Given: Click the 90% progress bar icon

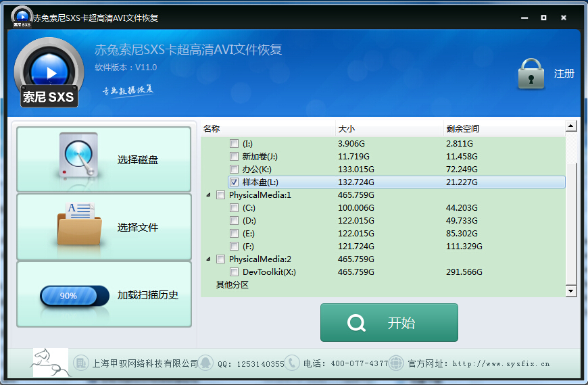Looking at the screenshot, I should click(x=74, y=296).
